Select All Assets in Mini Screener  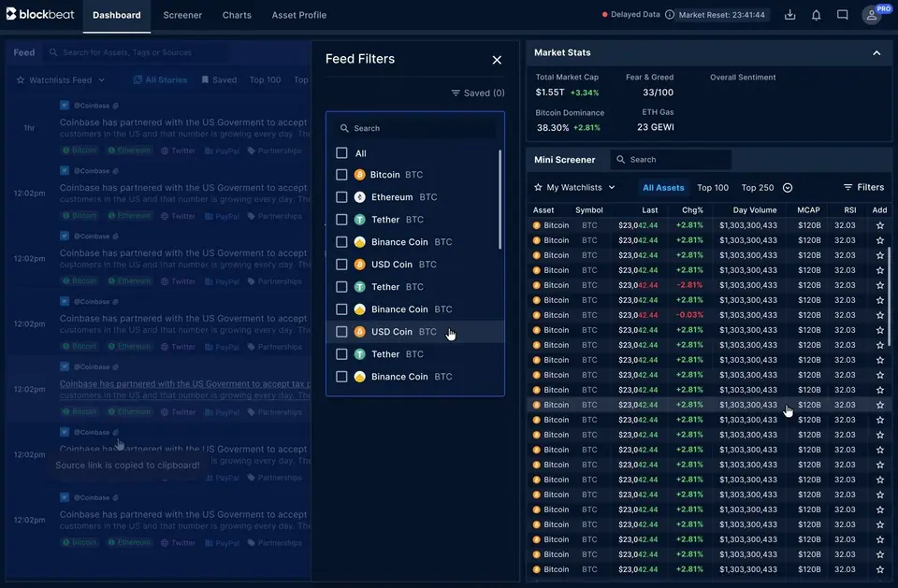663,188
